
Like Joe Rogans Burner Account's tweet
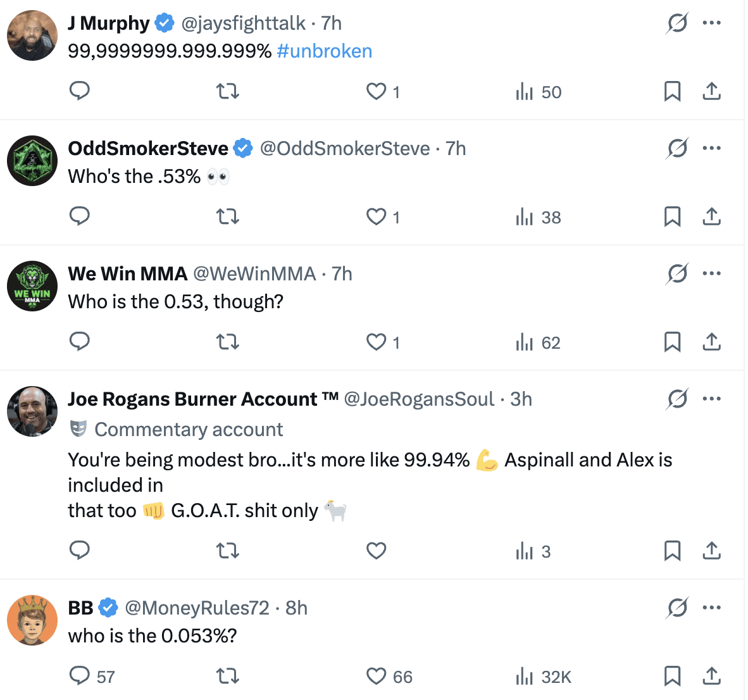tap(377, 551)
